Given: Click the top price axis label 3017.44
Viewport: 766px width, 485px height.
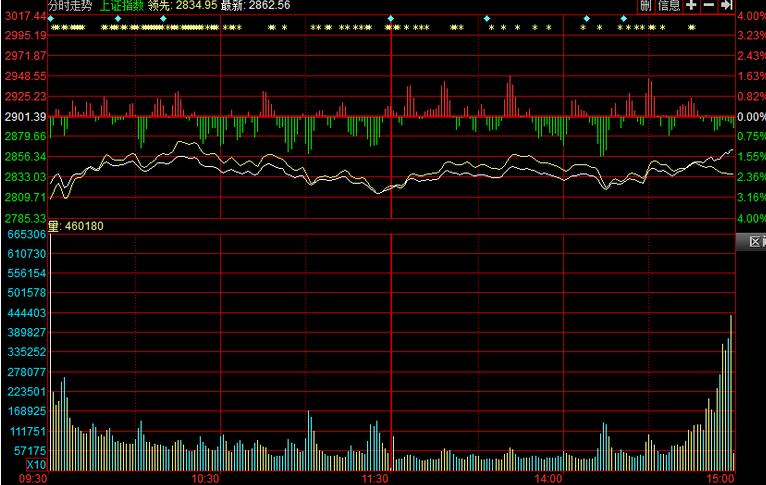Looking at the screenshot, I should 25,16.
